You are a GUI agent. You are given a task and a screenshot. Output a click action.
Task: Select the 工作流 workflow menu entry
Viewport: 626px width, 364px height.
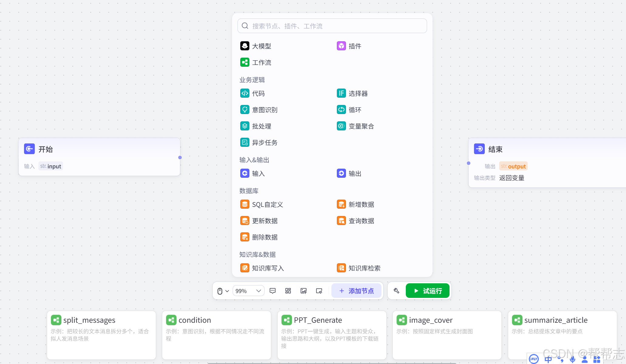click(256, 62)
